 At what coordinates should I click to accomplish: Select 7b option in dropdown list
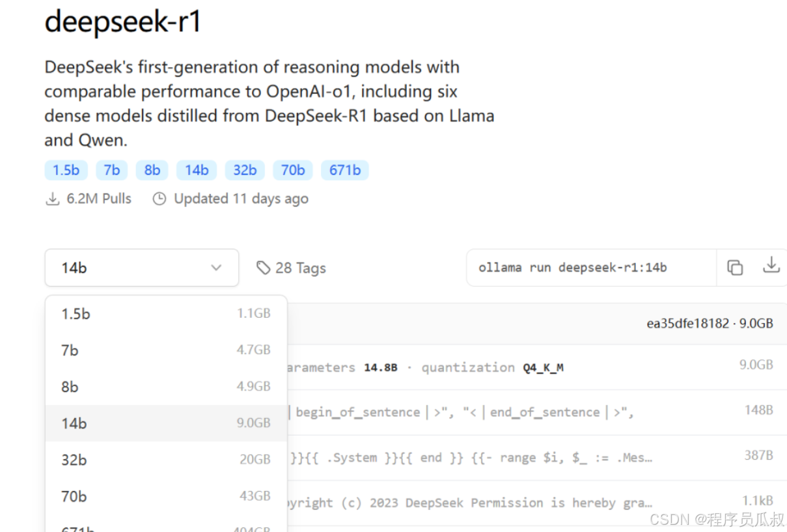(166, 350)
